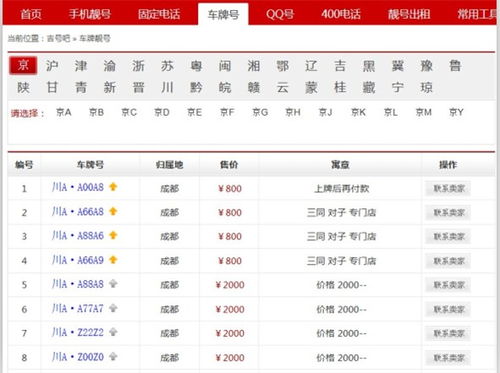Click 联系卖家 in row 2
500x373 pixels.
pos(448,212)
